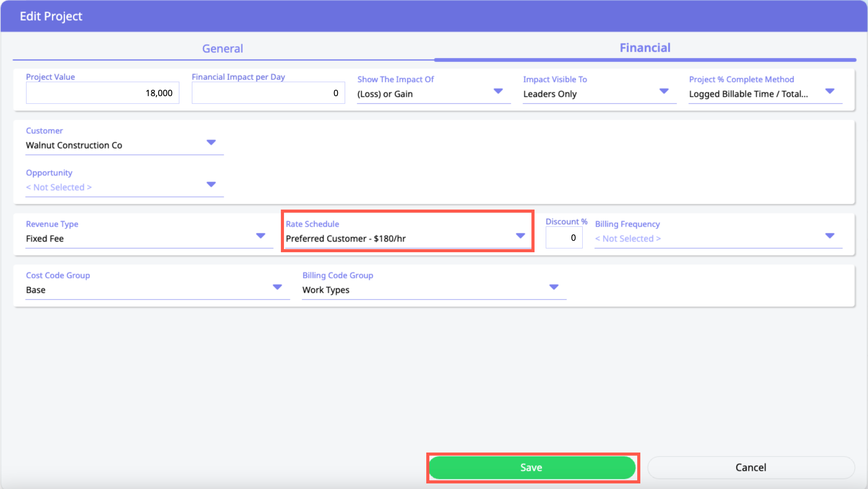Screen dimensions: 868x489
Task: Click the Discount % input field
Action: (x=564, y=238)
